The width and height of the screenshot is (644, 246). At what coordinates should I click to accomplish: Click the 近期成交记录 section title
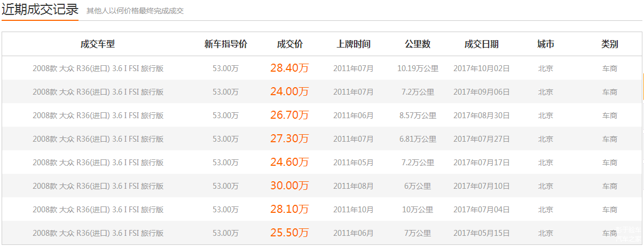[x=40, y=10]
